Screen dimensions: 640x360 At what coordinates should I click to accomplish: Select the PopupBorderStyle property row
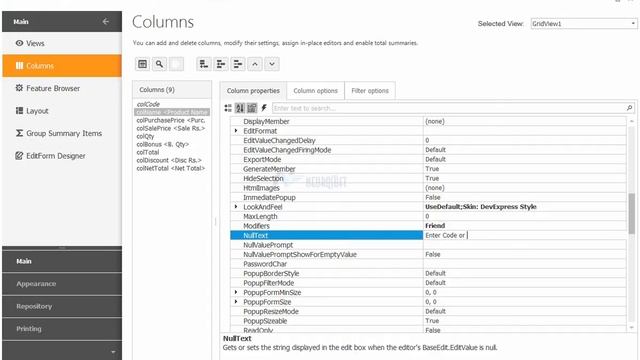[428, 273]
